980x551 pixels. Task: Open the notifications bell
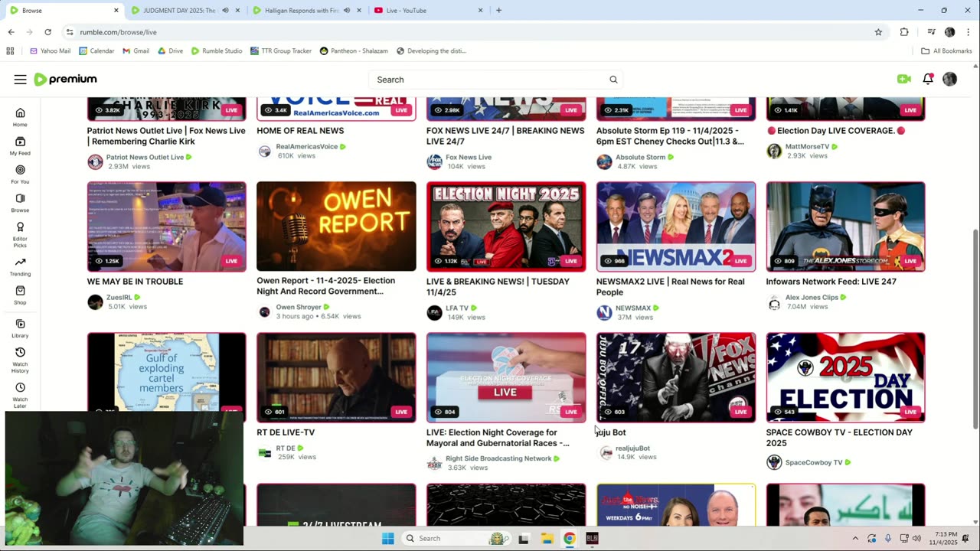928,79
